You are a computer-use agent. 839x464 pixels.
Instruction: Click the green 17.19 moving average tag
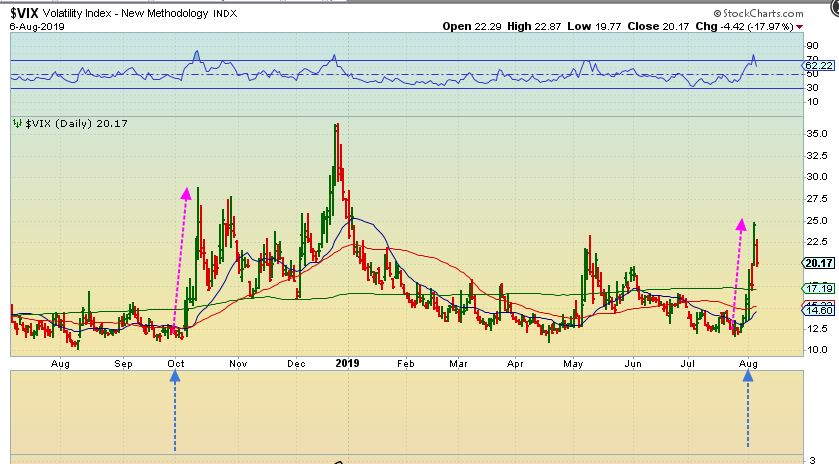[x=817, y=288]
